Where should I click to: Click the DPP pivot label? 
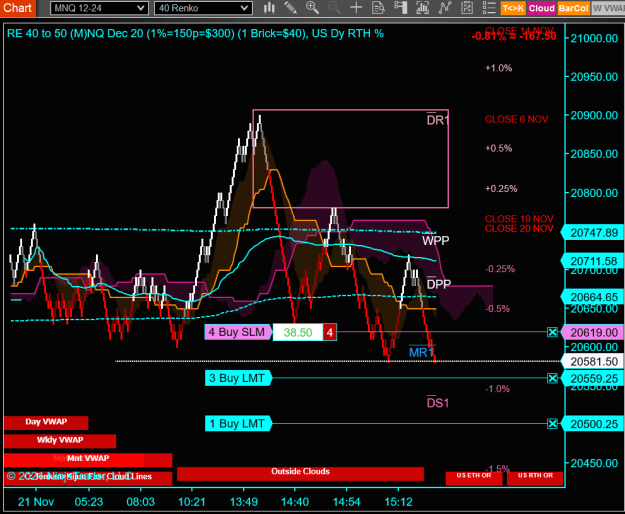click(x=439, y=284)
